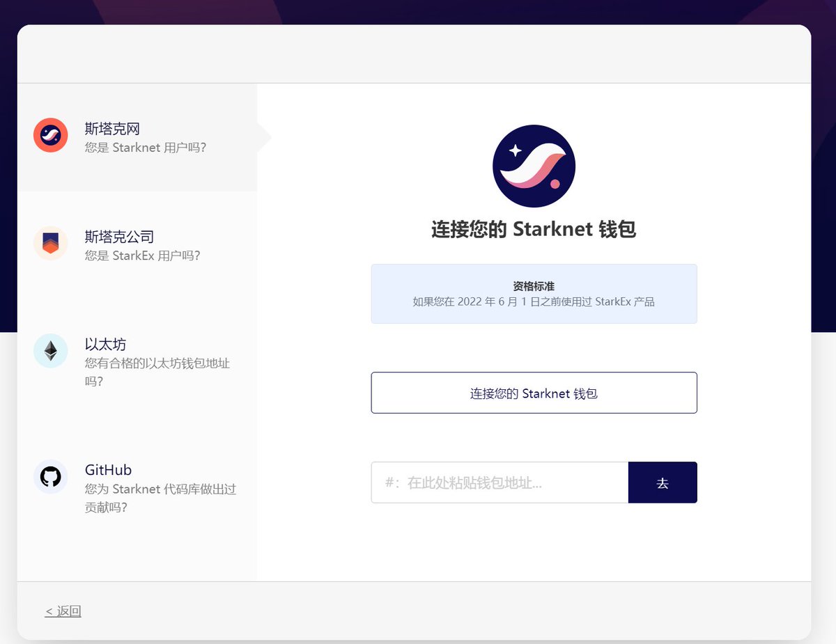Click the circular Starknet icon on the 斯塔克网 entry
The height and width of the screenshot is (644, 836).
(x=50, y=134)
